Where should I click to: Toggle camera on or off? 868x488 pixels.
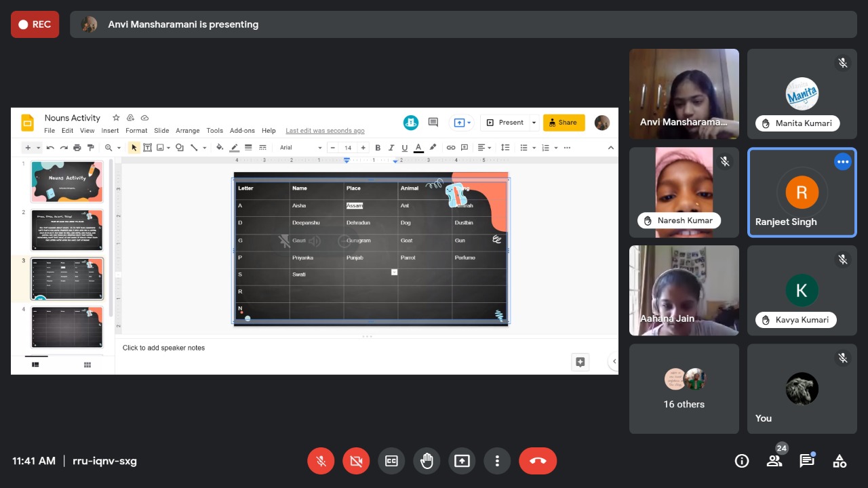pos(356,461)
